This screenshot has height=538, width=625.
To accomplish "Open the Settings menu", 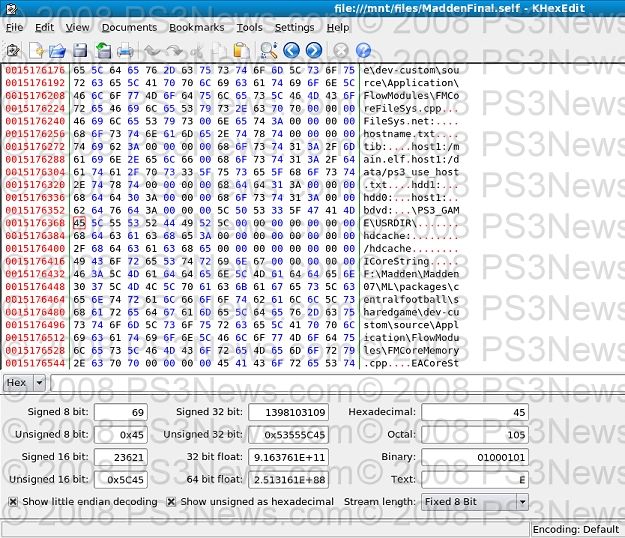I will coord(294,27).
